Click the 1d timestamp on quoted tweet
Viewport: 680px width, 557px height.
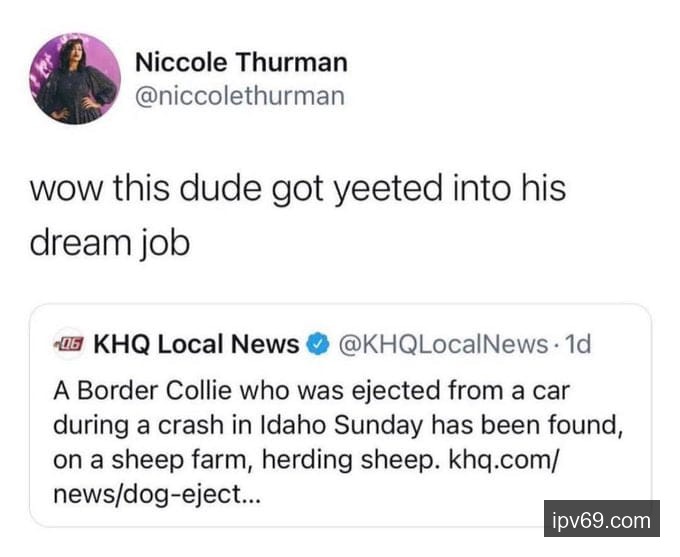point(578,345)
